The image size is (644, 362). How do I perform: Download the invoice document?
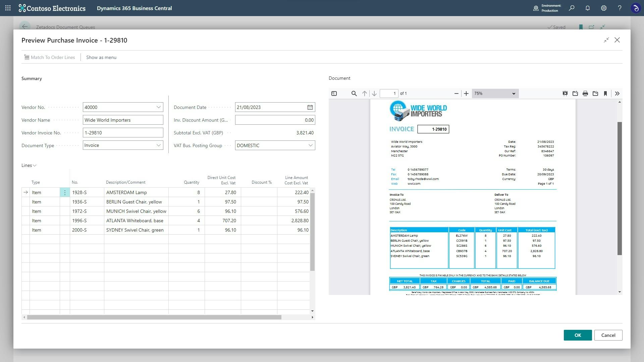pyautogui.click(x=595, y=94)
